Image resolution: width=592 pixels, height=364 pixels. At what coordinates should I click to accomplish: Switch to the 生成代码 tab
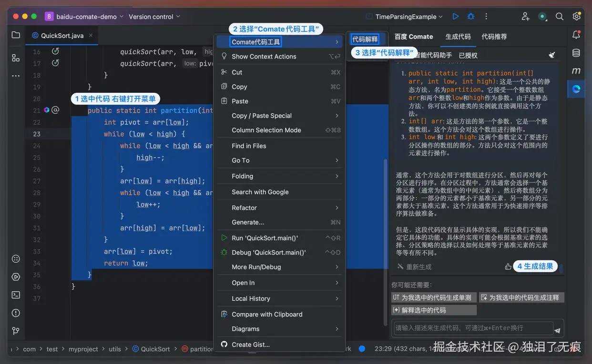(x=458, y=37)
